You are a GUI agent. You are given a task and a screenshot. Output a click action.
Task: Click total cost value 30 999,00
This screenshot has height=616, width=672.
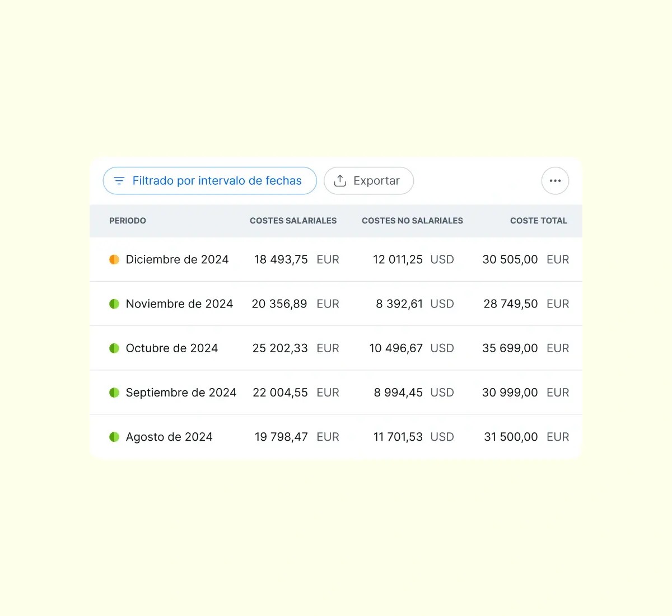coord(510,393)
